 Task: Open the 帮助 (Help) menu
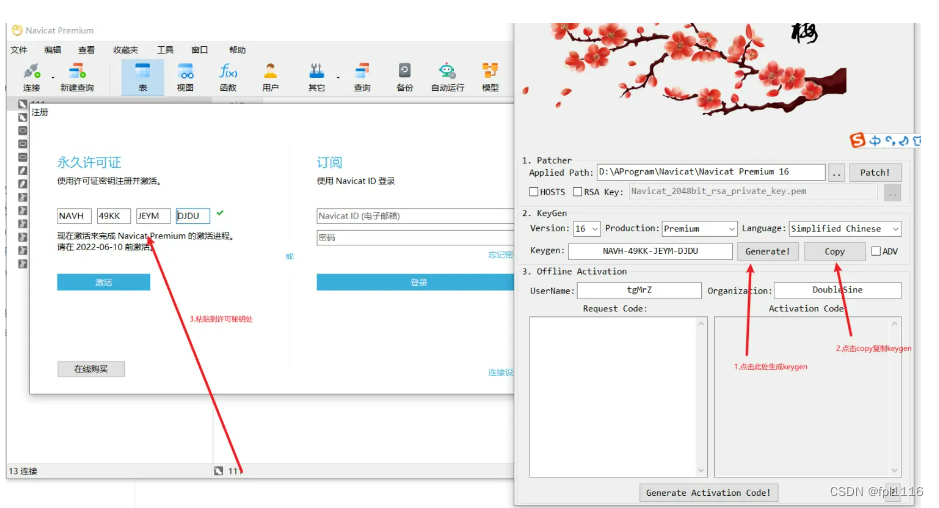(x=237, y=50)
